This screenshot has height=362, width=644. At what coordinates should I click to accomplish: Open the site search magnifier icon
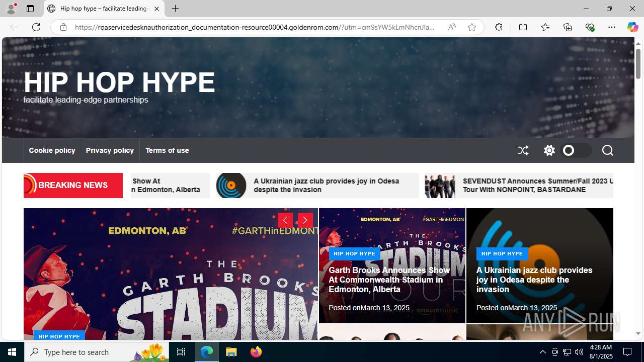[x=607, y=150]
